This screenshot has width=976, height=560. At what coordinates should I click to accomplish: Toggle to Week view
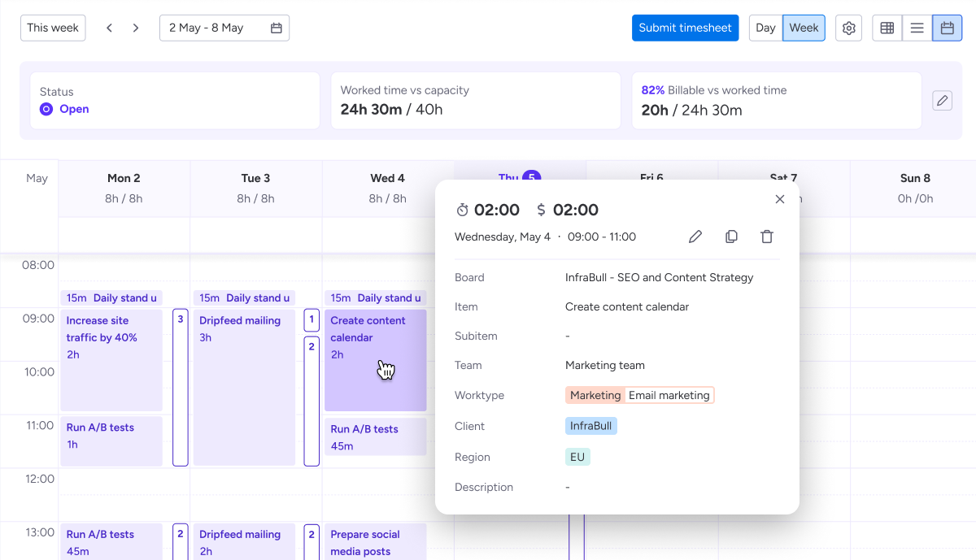coord(804,28)
